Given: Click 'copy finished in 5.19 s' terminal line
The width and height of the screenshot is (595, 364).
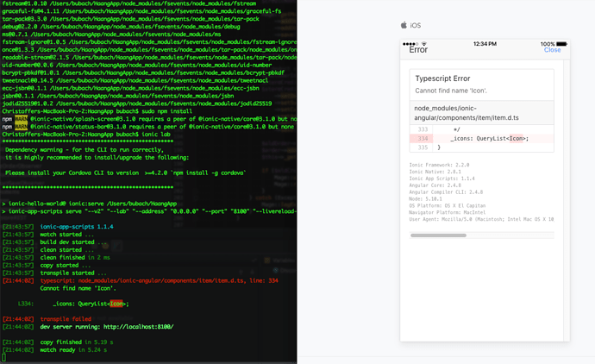Looking at the screenshot, I should click(x=76, y=342).
